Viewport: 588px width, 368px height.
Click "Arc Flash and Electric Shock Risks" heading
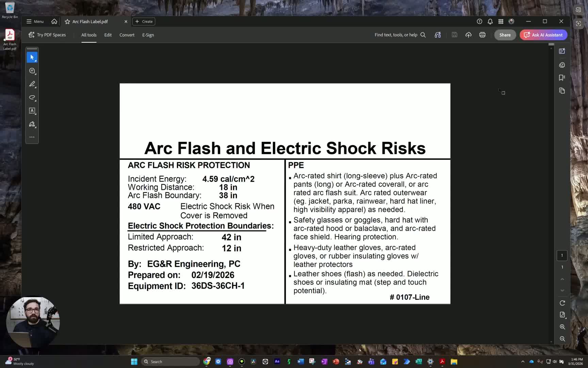(285, 148)
